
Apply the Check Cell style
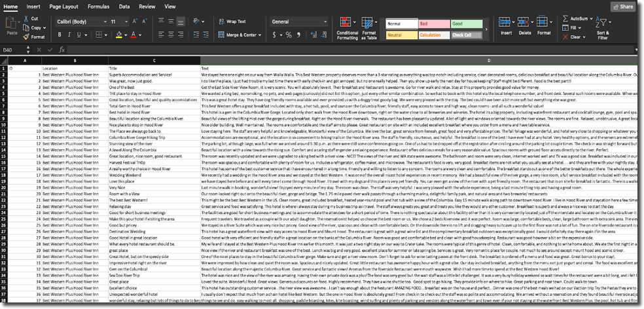pyautogui.click(x=467, y=35)
